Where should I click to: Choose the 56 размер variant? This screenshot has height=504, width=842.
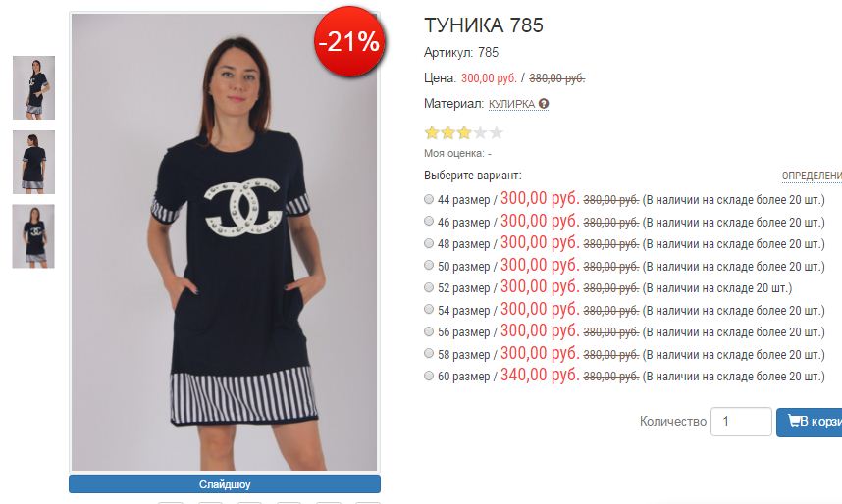(x=429, y=331)
